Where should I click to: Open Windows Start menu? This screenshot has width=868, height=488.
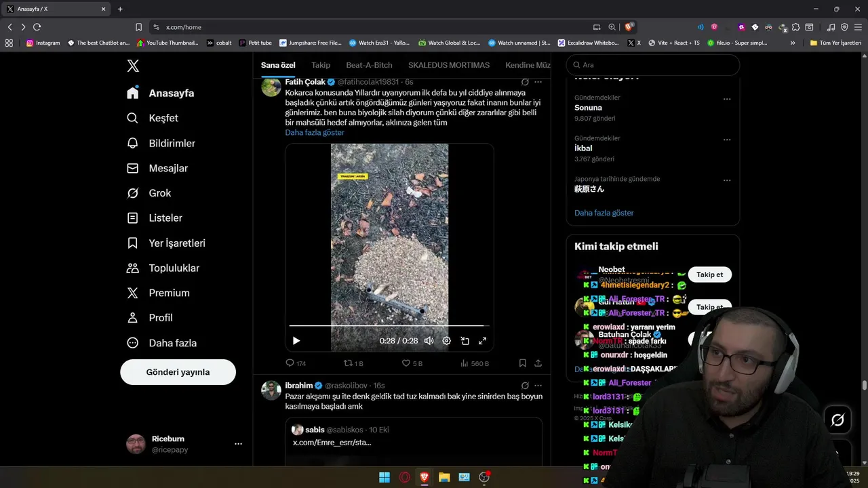click(384, 477)
